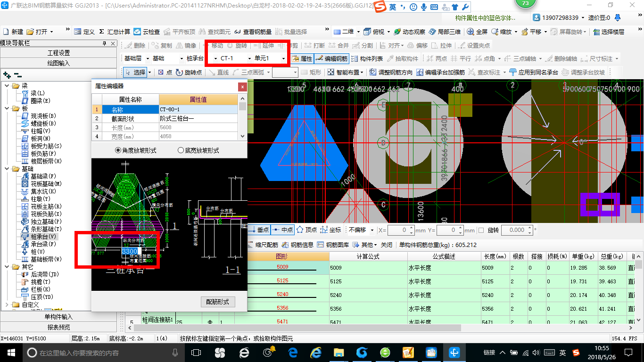644x362 pixels.
Task: Open 其他 dropdown in rebar toolbar
Action: pyautogui.click(x=365, y=245)
